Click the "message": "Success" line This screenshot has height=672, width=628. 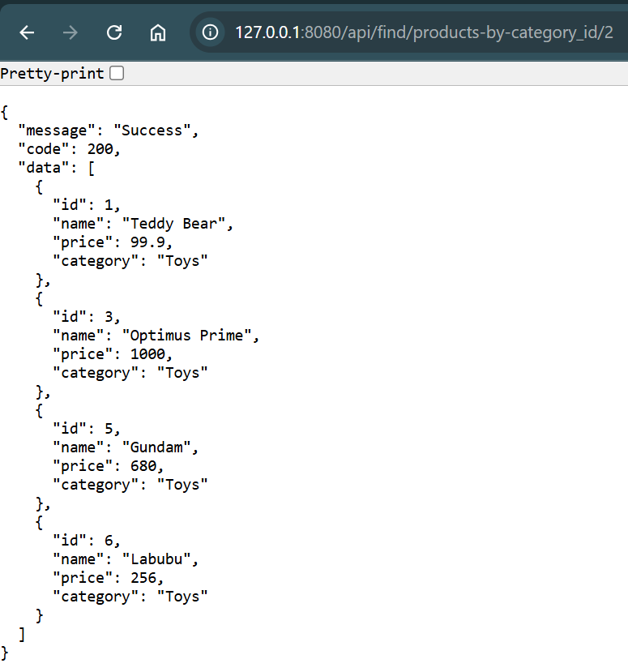[x=109, y=131]
